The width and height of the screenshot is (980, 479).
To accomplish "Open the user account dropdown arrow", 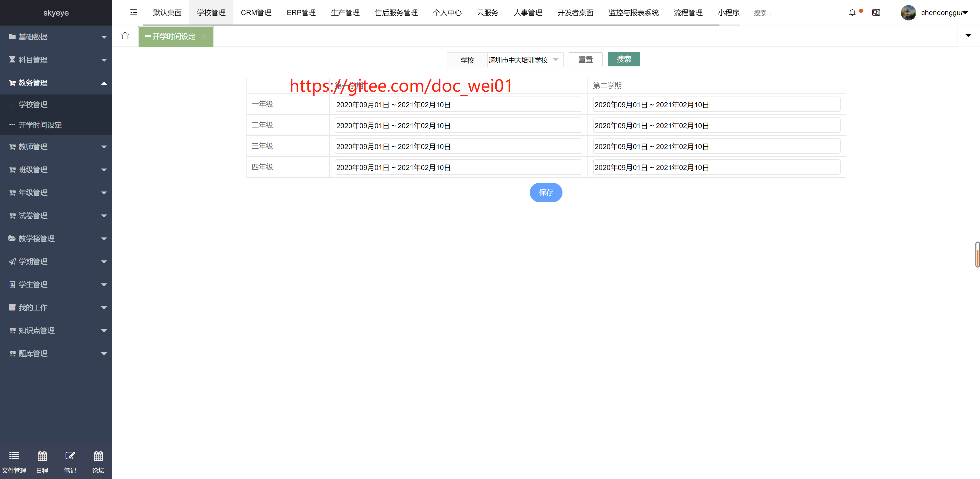I will pyautogui.click(x=965, y=13).
